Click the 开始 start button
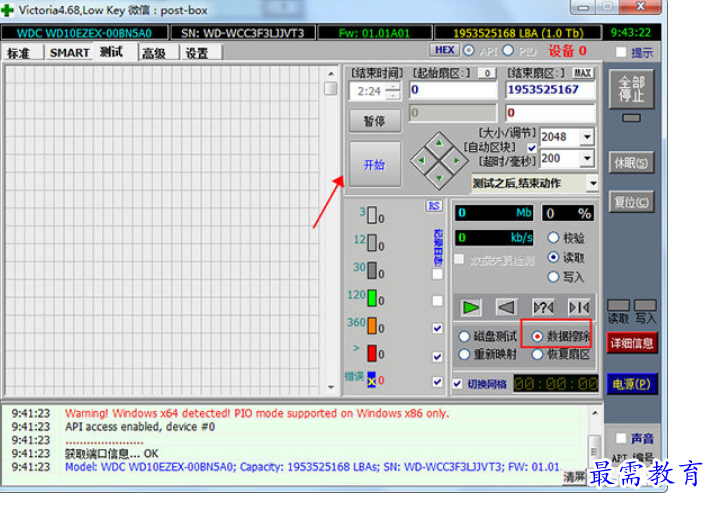 click(375, 165)
